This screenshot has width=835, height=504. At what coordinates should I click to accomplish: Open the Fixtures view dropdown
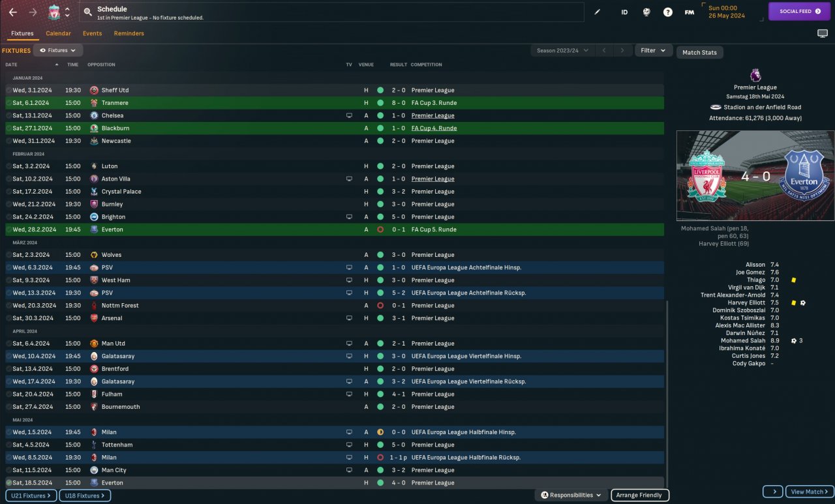[x=58, y=50]
